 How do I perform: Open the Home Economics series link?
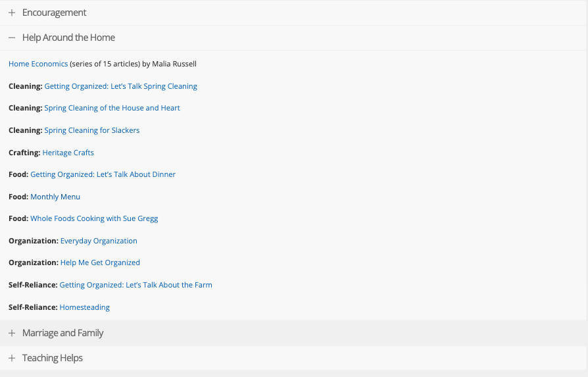coord(38,64)
